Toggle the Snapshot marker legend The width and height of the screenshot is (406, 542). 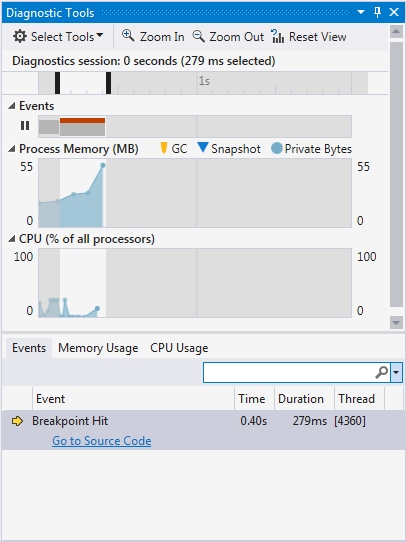click(229, 149)
